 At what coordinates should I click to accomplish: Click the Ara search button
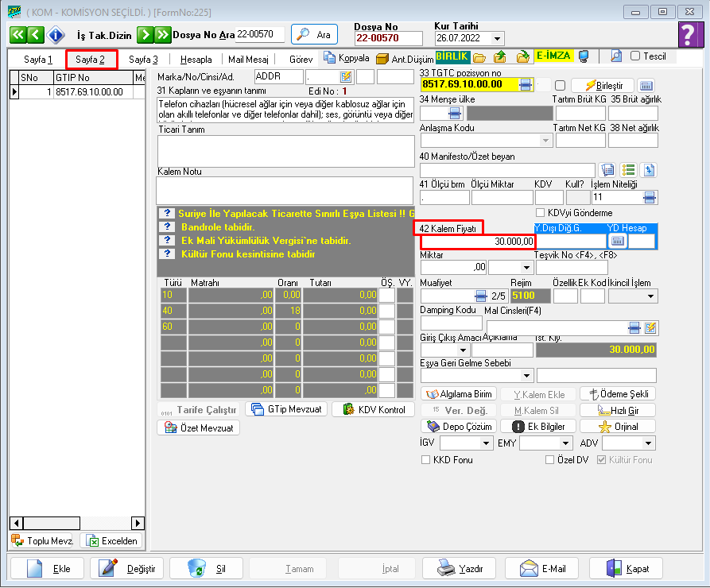pos(314,34)
